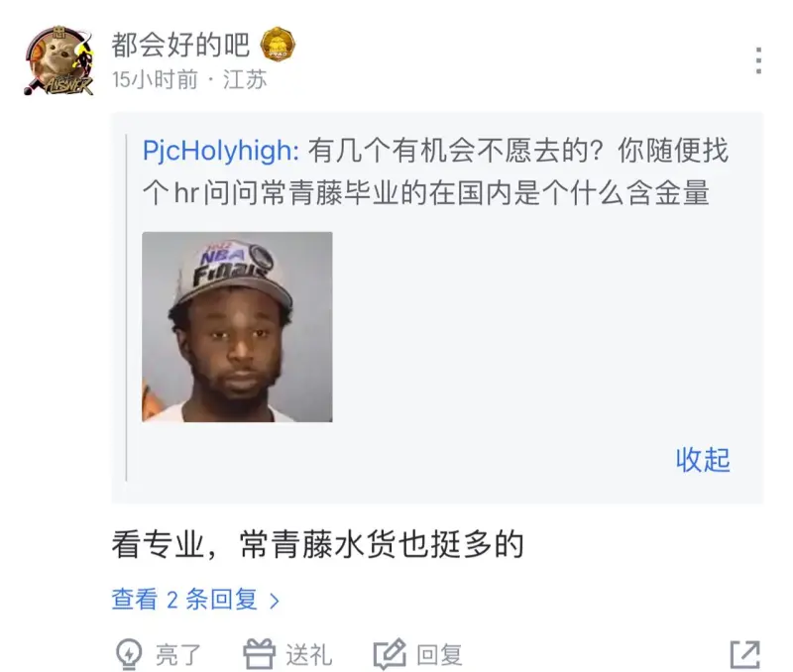This screenshot has height=672, width=793.
Task: Tap the 回复 text label
Action: click(439, 655)
